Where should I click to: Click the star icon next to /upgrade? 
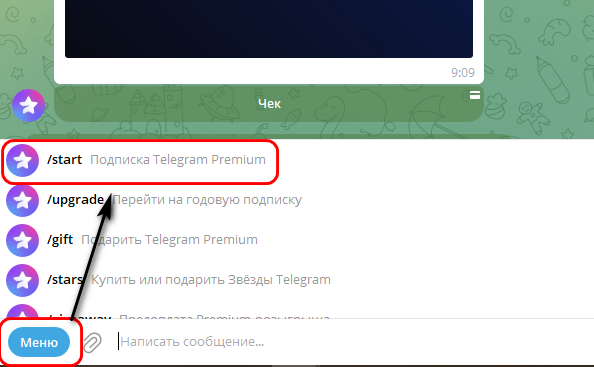coord(22,200)
